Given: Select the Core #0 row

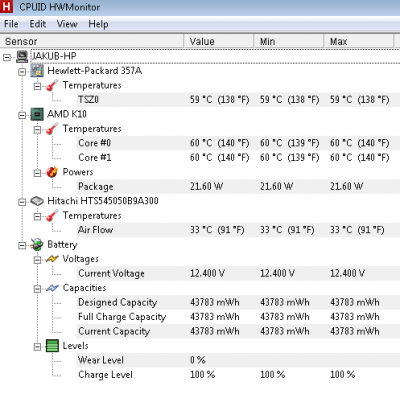Looking at the screenshot, I should (238, 143).
